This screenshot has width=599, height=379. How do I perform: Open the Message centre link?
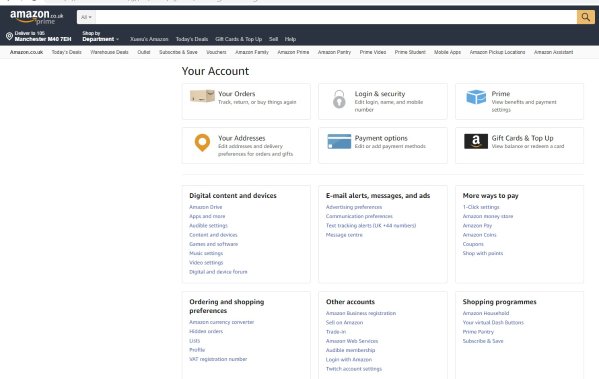tap(344, 235)
